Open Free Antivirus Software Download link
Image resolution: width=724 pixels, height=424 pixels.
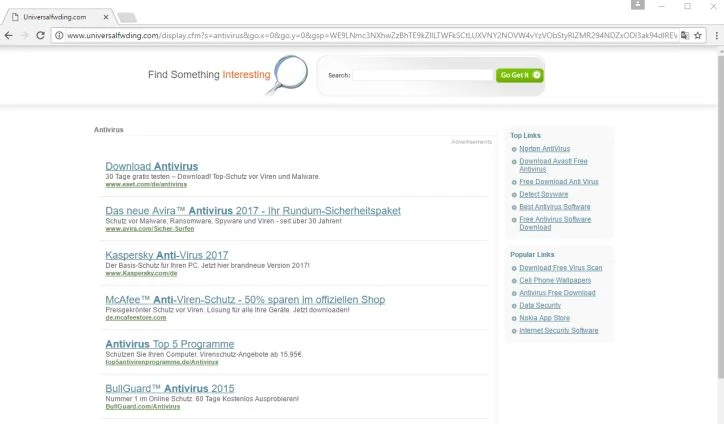[x=555, y=224]
